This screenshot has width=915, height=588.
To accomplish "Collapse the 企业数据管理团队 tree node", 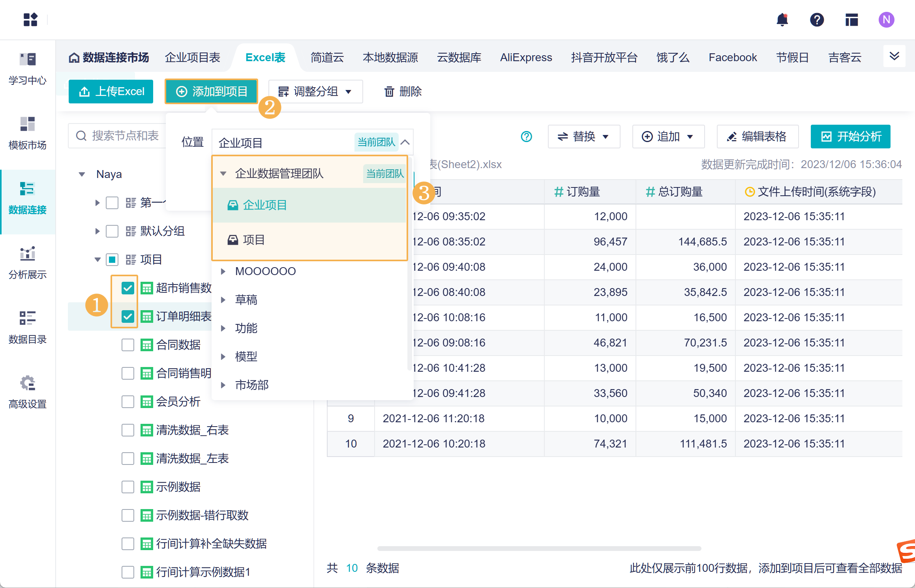I will click(223, 174).
